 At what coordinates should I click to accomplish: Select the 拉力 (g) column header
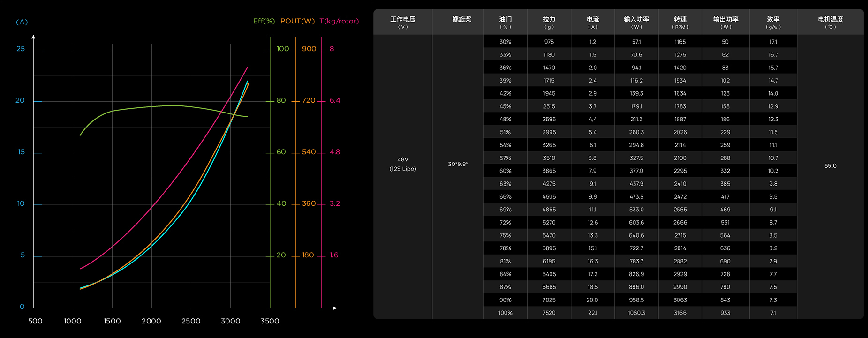[x=549, y=22]
